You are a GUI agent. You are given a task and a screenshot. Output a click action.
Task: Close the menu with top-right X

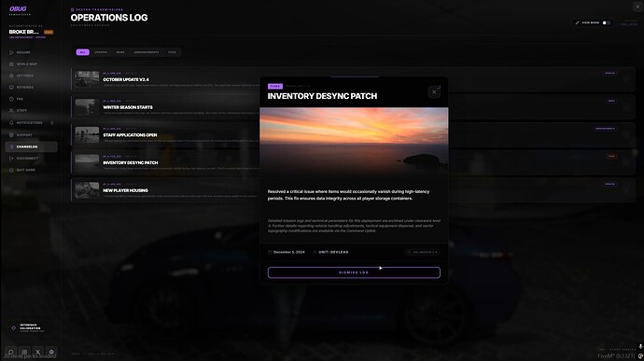point(637,7)
